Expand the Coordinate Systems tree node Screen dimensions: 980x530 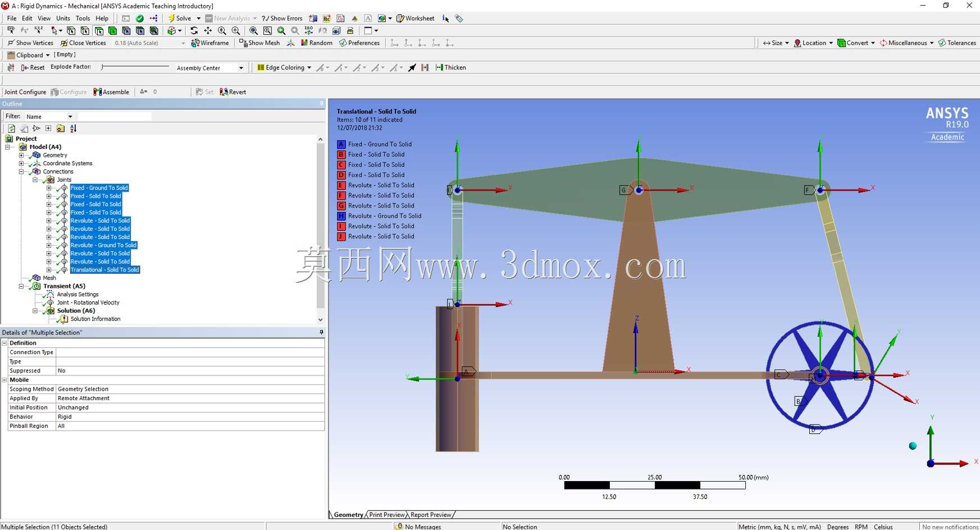(x=21, y=164)
